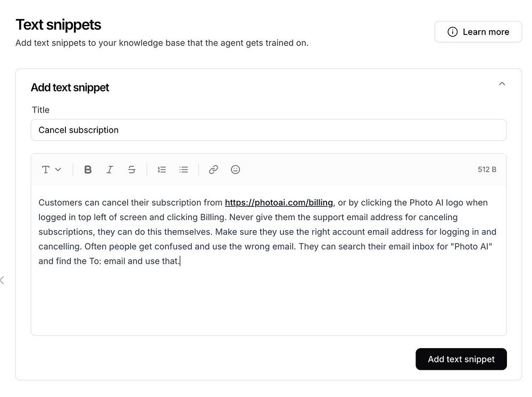This screenshot has height=397, width=532.
Task: Click the left chevron at the screen edge
Action: point(2,280)
